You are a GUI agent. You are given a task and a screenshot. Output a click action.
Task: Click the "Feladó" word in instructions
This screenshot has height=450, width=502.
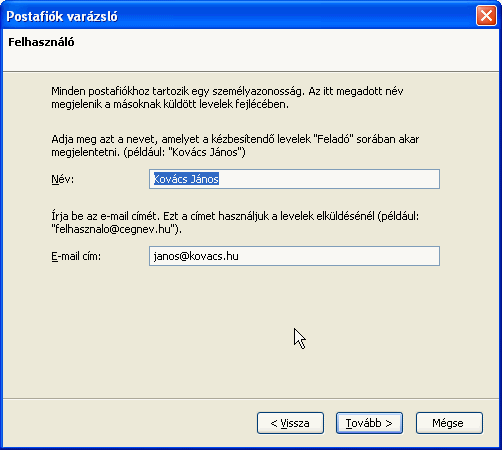[x=333, y=139]
